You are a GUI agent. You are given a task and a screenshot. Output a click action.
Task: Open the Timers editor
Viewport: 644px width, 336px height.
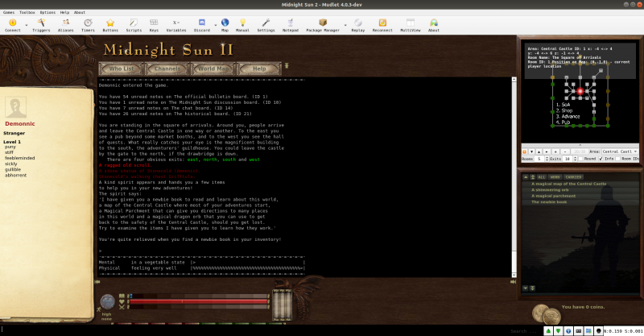click(88, 25)
